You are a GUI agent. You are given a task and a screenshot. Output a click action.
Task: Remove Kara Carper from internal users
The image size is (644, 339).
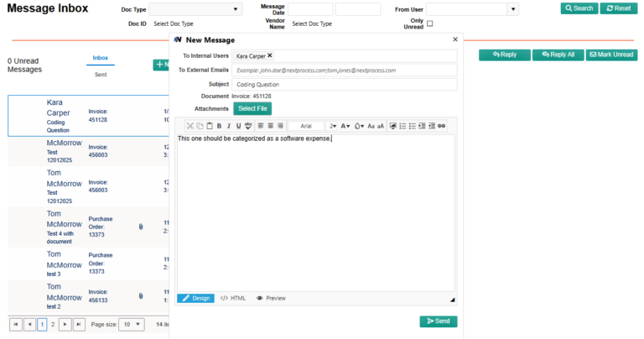[269, 55]
